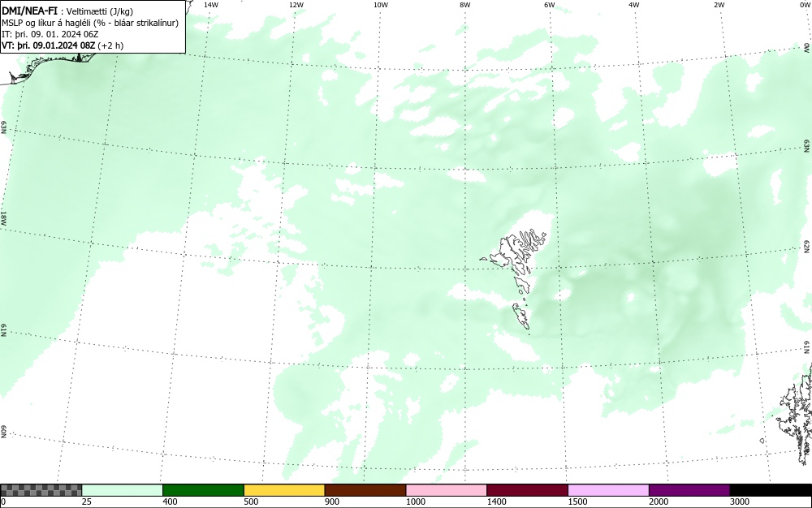The height and width of the screenshot is (508, 812).
Task: Click the light green 25–400 legend swatch
Action: pyautogui.click(x=123, y=490)
